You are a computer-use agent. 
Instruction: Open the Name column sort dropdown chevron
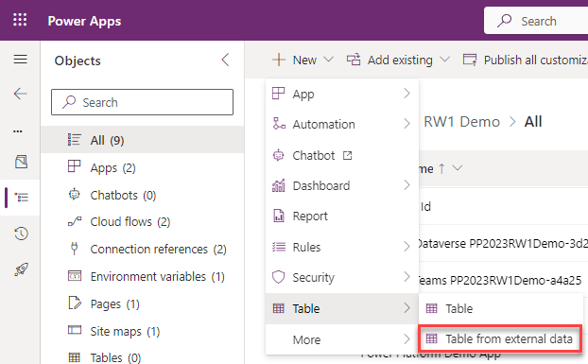pyautogui.click(x=458, y=168)
